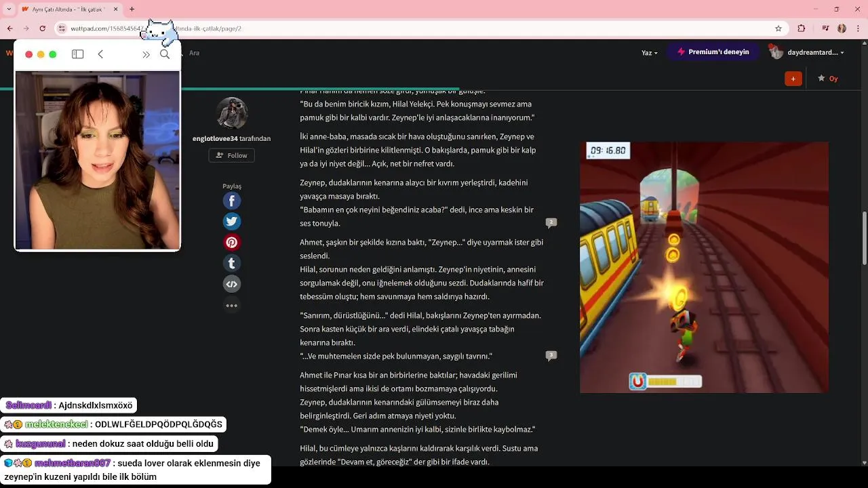This screenshot has height=488, width=868.
Task: Click chat username melektenekeci
Action: click(x=56, y=424)
